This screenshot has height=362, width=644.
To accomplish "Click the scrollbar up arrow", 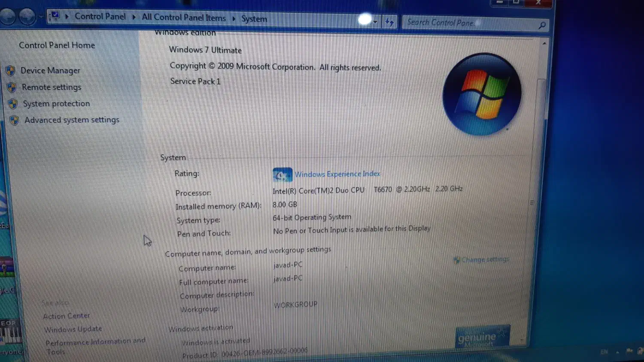I will coord(544,43).
